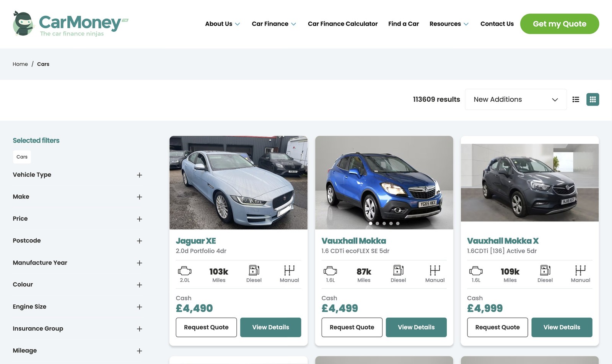The image size is (612, 364).
Task: Click the £4,490 cash price
Action: point(194,308)
